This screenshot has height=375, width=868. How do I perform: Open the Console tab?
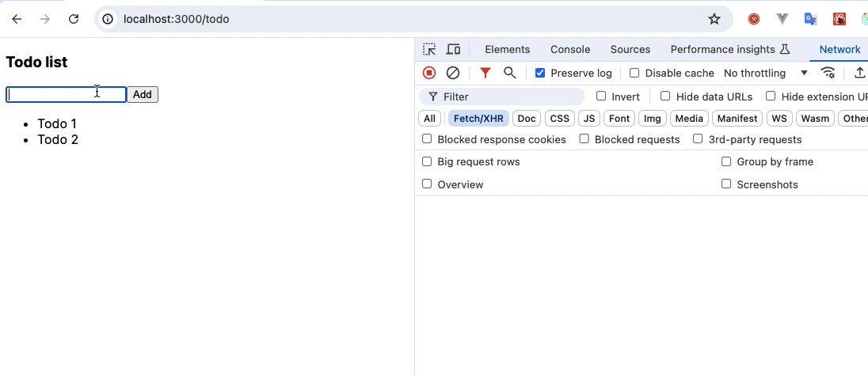(x=570, y=49)
